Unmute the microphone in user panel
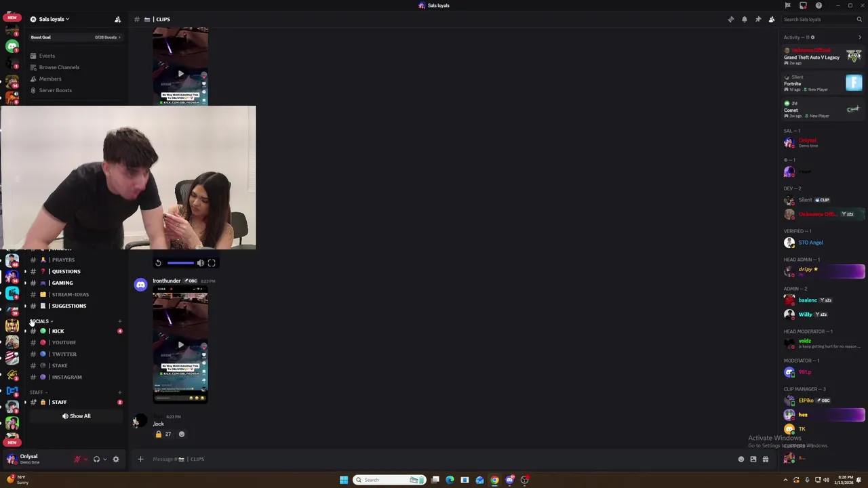The height and width of the screenshot is (488, 868). pyautogui.click(x=77, y=460)
